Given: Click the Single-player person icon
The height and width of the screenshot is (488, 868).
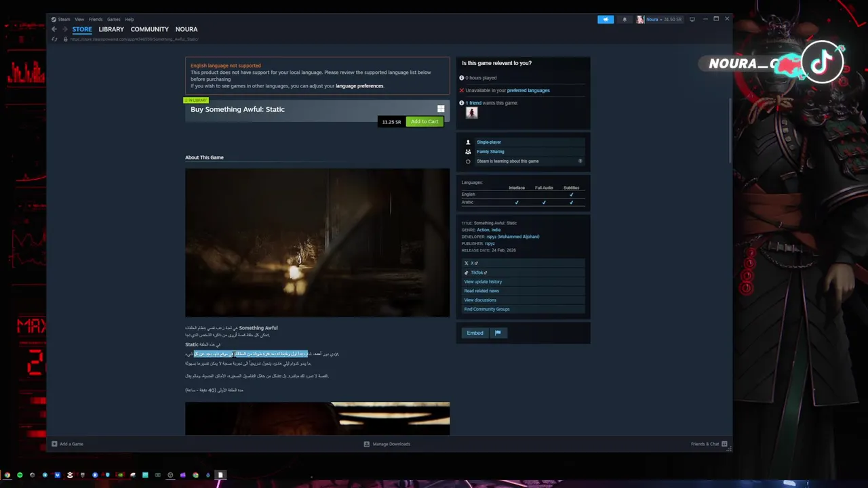Looking at the screenshot, I should point(468,142).
